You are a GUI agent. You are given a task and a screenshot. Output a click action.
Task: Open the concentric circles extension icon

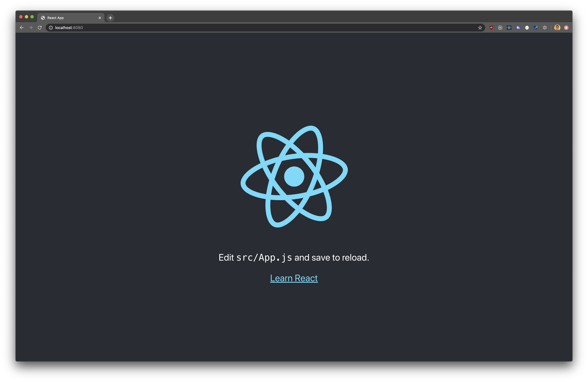500,28
